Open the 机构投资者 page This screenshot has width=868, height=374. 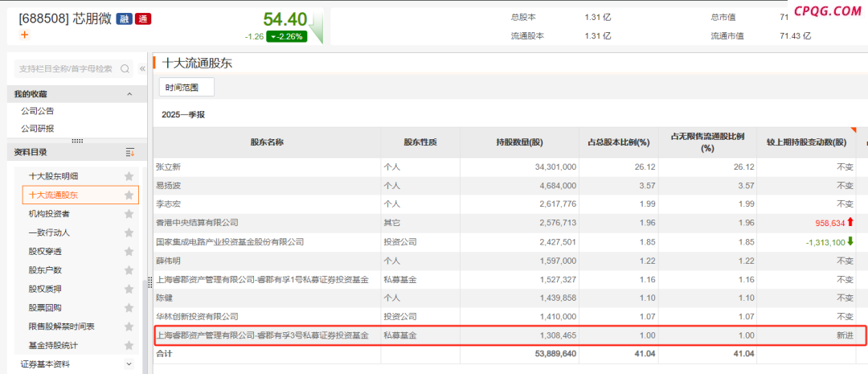49,214
